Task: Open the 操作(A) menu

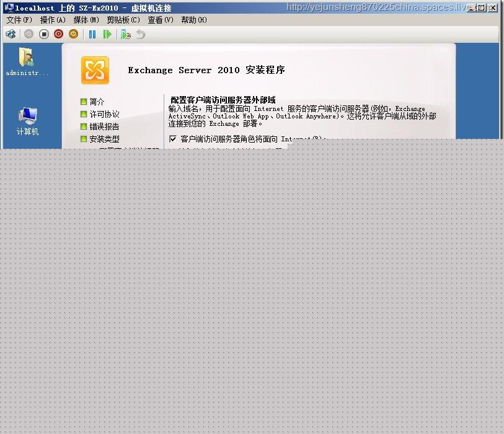Action: tap(53, 20)
